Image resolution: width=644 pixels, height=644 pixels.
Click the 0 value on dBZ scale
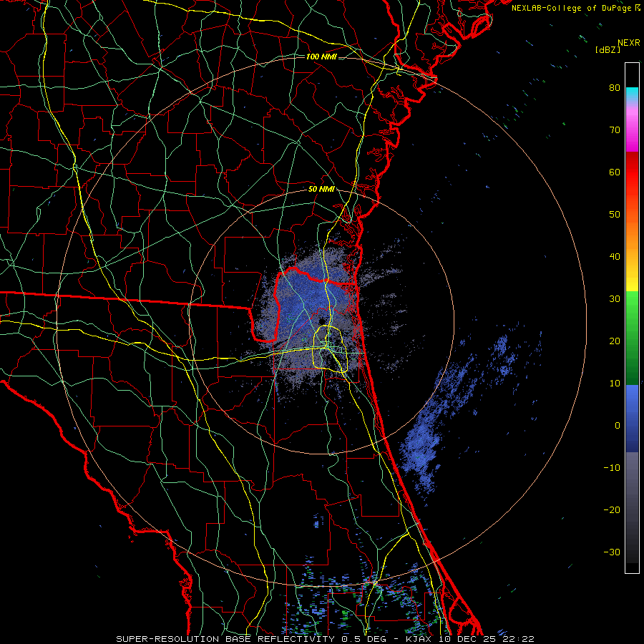(x=618, y=426)
